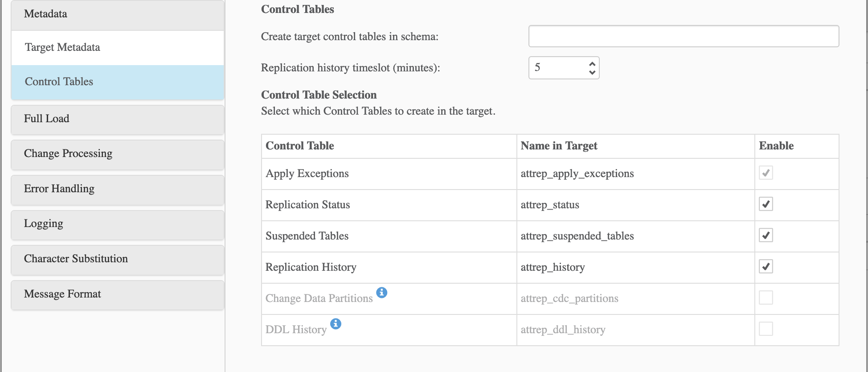Open the Logging settings section
This screenshot has width=868, height=372.
(117, 224)
